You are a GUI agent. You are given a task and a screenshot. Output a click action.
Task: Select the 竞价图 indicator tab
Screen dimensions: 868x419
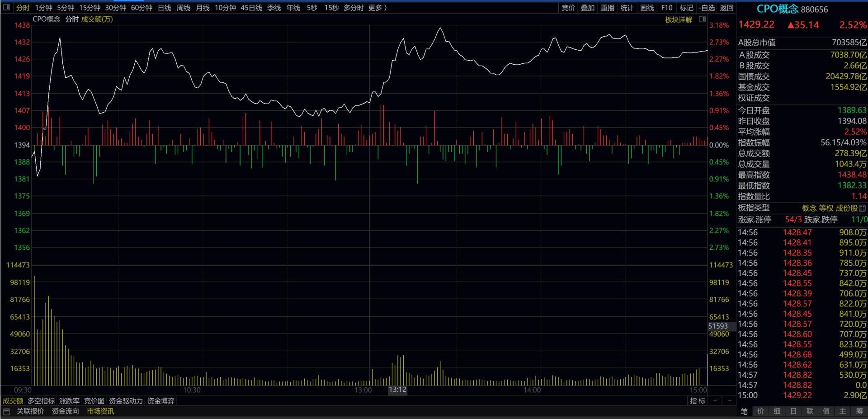94,401
